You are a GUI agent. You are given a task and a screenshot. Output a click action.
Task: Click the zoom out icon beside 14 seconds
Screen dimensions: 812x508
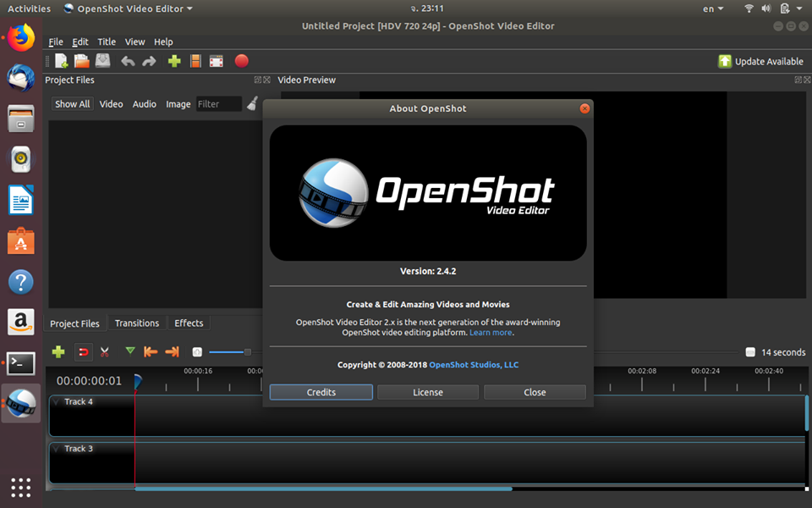click(x=750, y=352)
